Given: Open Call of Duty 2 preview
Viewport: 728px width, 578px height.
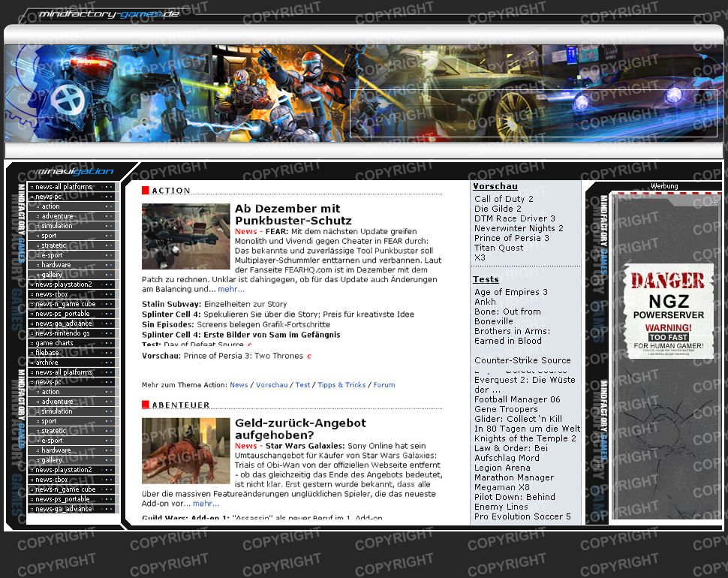Looking at the screenshot, I should [504, 199].
